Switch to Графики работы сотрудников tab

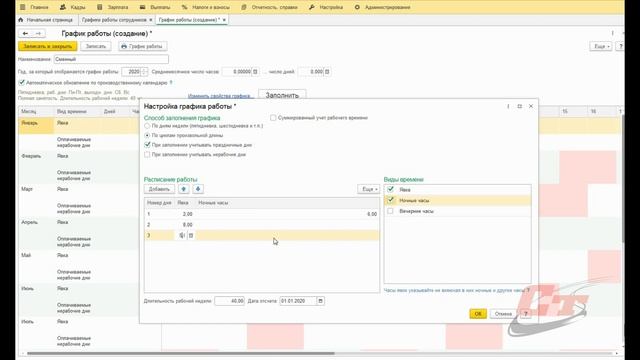114,20
